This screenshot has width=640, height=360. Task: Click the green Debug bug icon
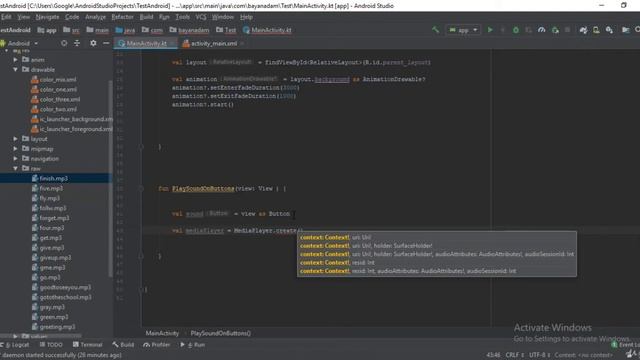[x=516, y=30]
